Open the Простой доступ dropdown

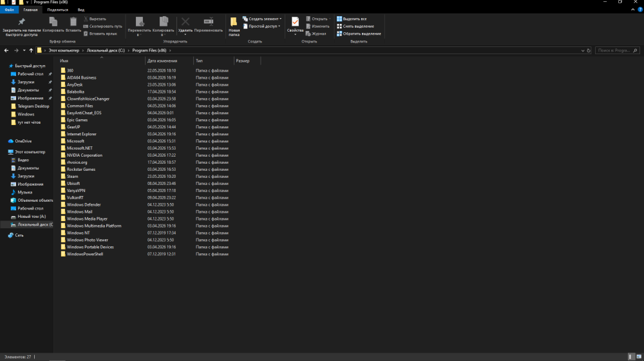pos(261,26)
